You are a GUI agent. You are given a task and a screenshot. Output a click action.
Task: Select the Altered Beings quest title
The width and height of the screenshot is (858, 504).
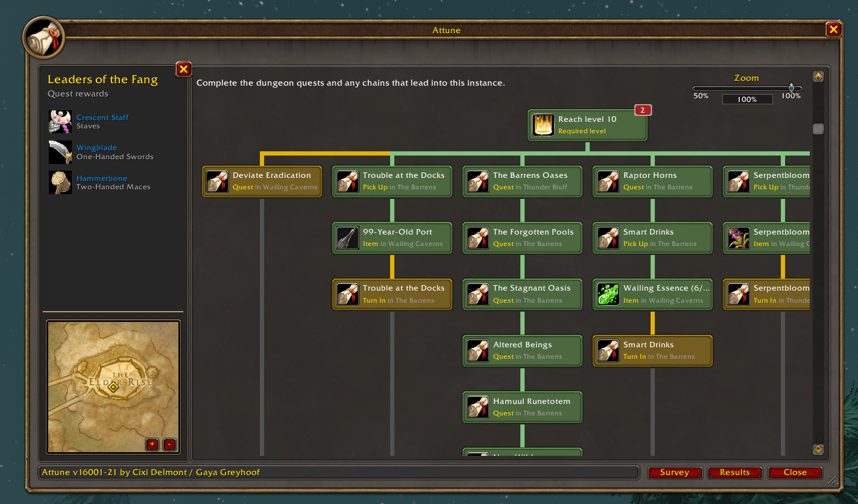(x=522, y=345)
